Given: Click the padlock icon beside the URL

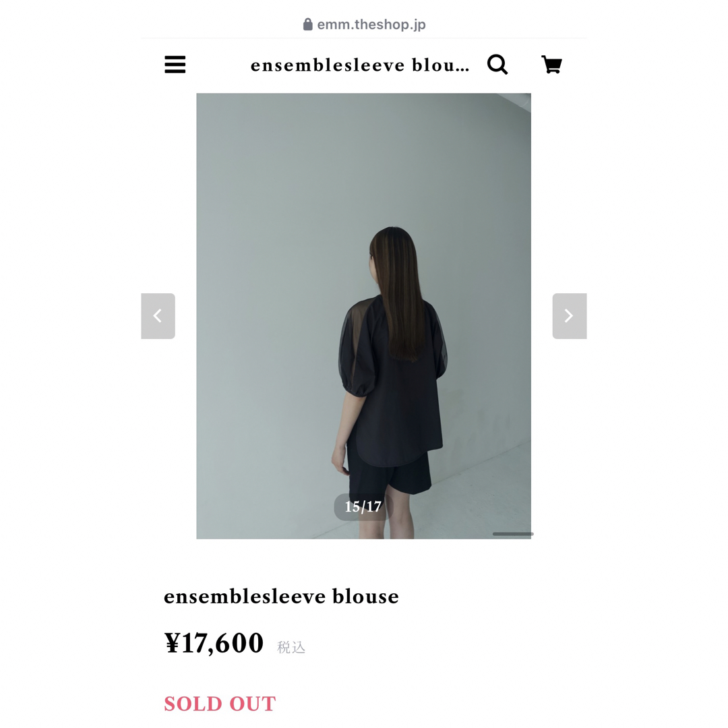Looking at the screenshot, I should 308,24.
